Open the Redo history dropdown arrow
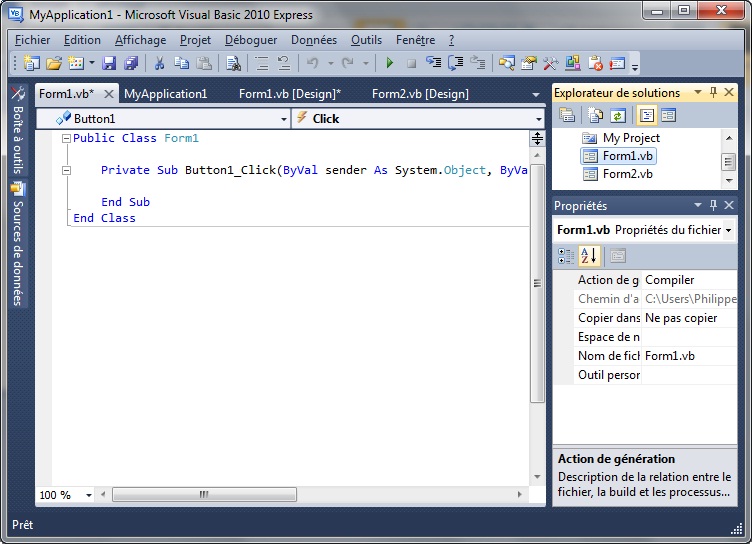This screenshot has width=752, height=544. [x=365, y=63]
